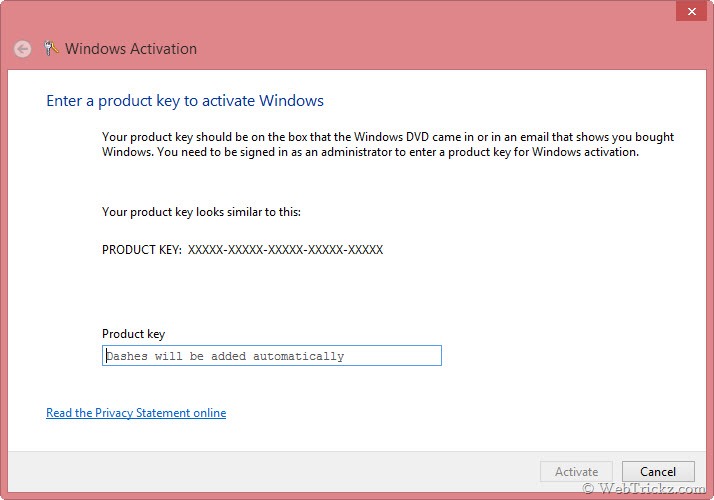The width and height of the screenshot is (714, 500).
Task: Click the XXXXX-XXXXX sample key pattern
Action: [x=286, y=250]
